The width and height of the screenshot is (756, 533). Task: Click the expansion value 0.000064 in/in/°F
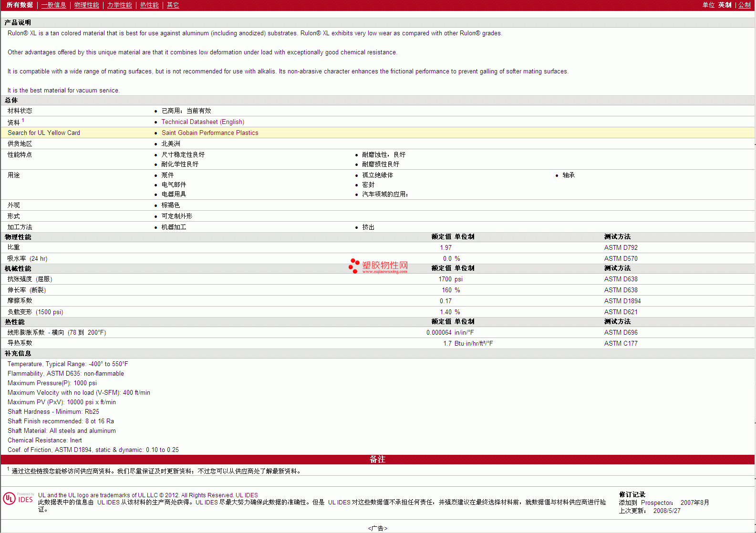450,332
